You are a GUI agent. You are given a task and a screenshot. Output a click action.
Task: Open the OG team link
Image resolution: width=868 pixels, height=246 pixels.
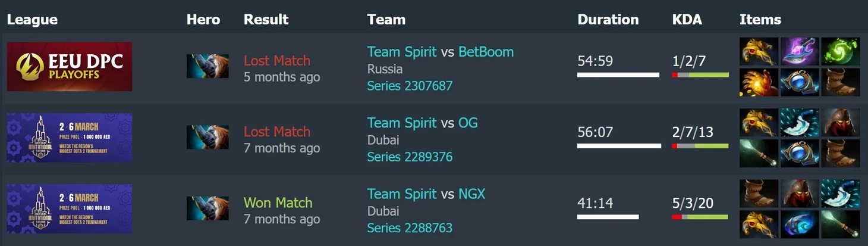click(468, 123)
